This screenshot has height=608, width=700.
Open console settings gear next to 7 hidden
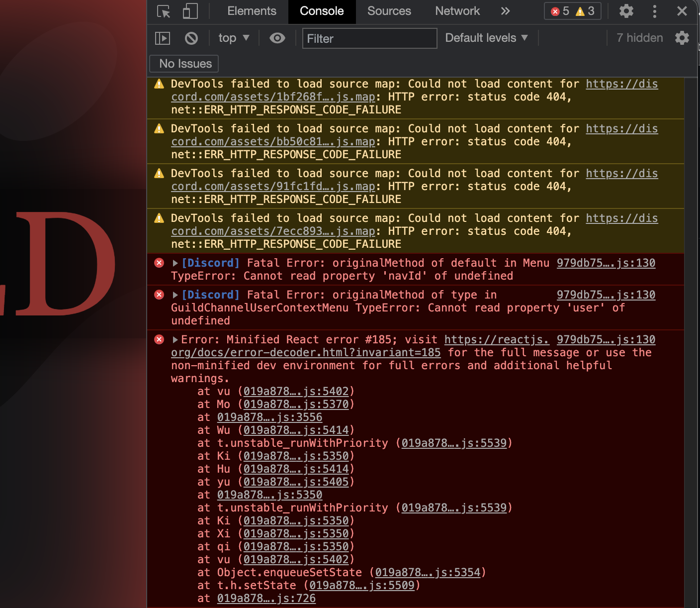682,38
